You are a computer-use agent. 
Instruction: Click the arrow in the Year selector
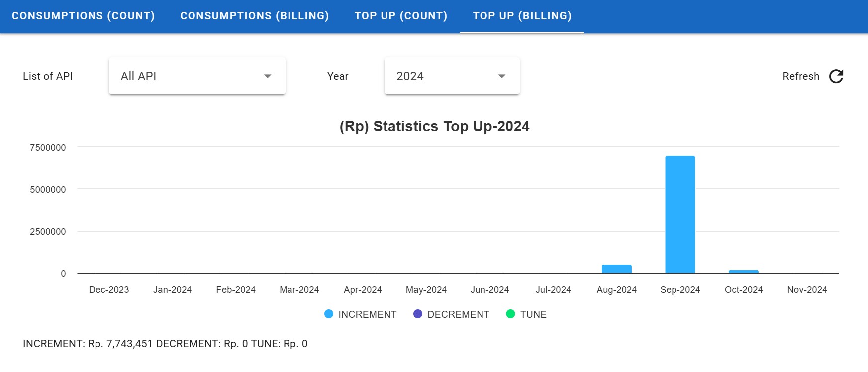[502, 76]
